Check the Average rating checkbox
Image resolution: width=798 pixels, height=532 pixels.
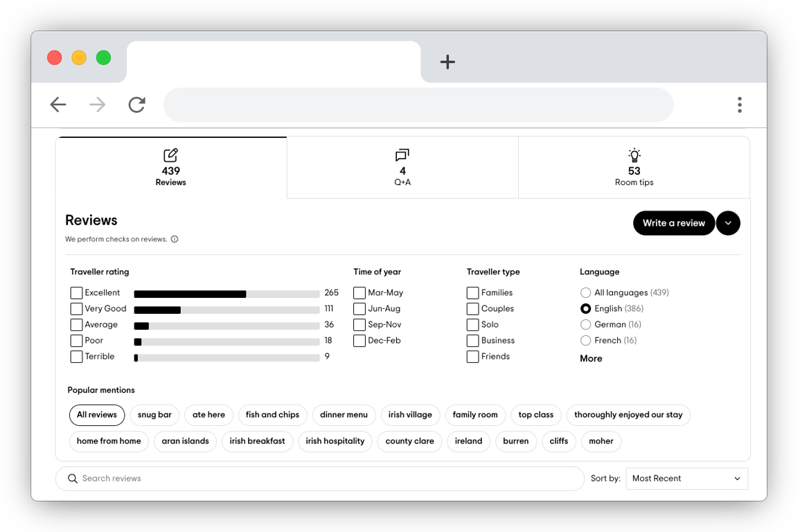(76, 325)
